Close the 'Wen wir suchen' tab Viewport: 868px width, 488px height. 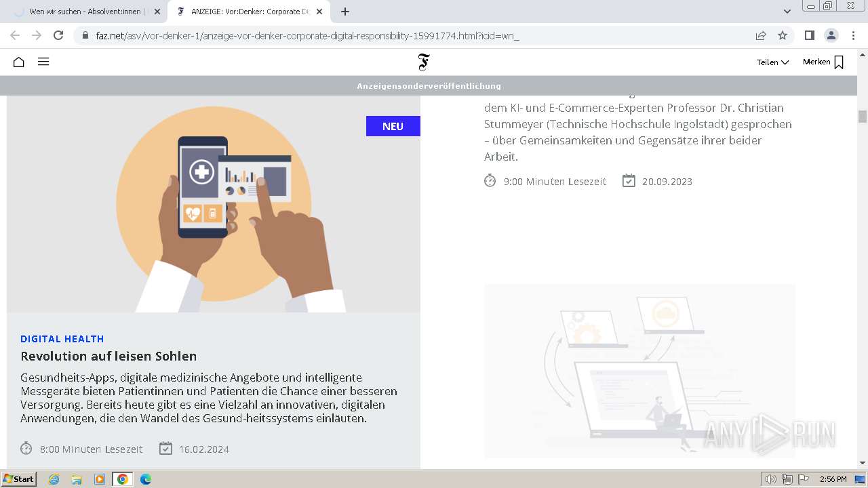point(157,12)
